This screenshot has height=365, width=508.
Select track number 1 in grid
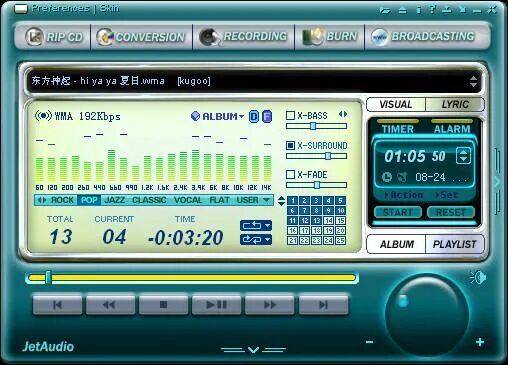[x=292, y=200]
